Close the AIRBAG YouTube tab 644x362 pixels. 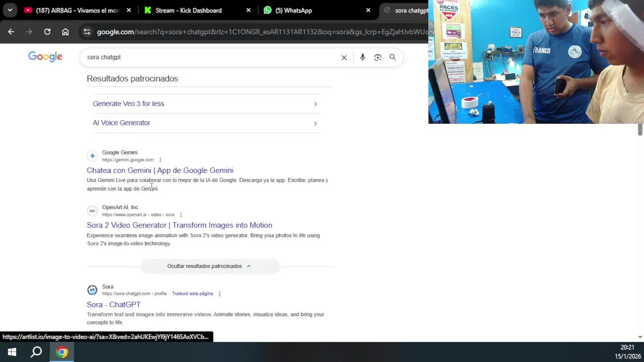pos(129,10)
